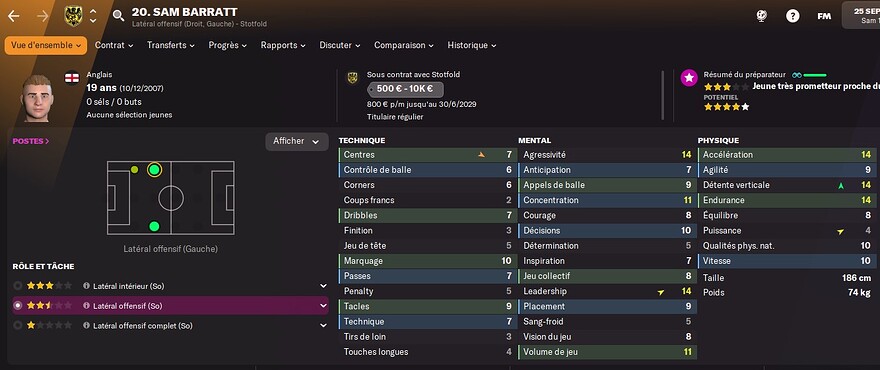Select Latéral offensif (So) radio button
The width and height of the screenshot is (880, 370).
[18, 305]
